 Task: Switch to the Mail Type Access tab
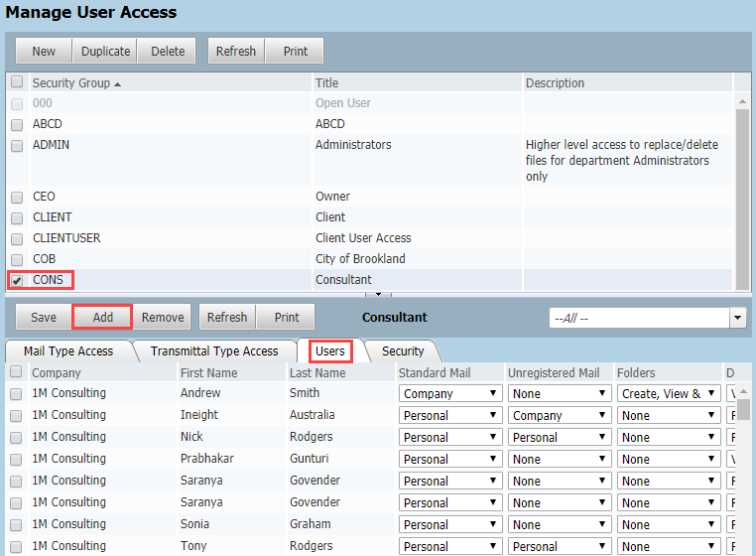coord(68,350)
